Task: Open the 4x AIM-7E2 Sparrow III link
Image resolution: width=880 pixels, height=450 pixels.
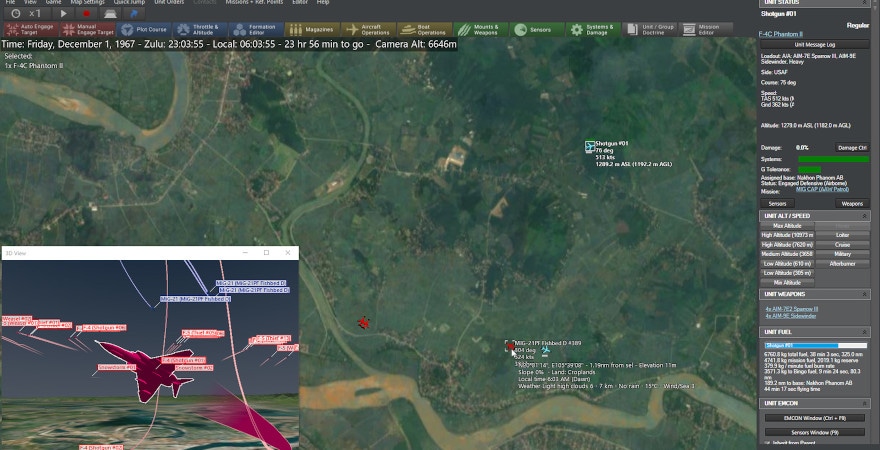Action: point(791,309)
